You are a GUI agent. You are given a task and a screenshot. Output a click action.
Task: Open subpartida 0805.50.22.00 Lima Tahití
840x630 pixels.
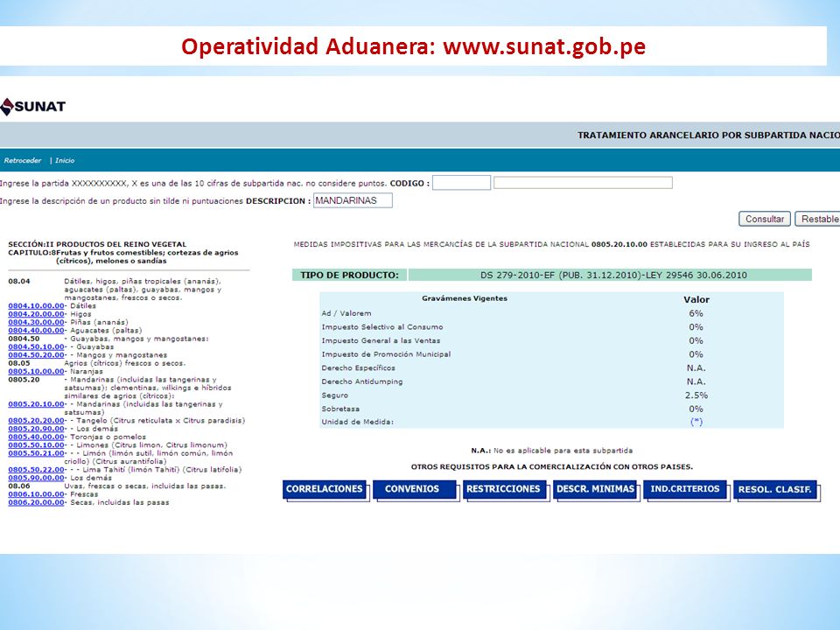(36, 470)
